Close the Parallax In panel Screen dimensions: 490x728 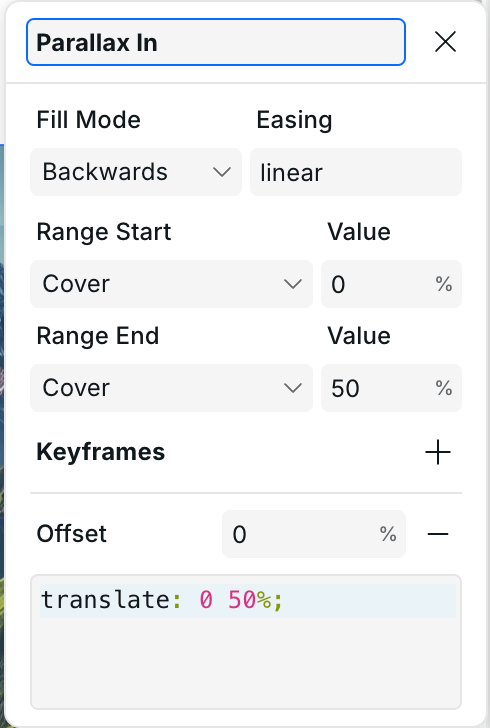point(445,42)
